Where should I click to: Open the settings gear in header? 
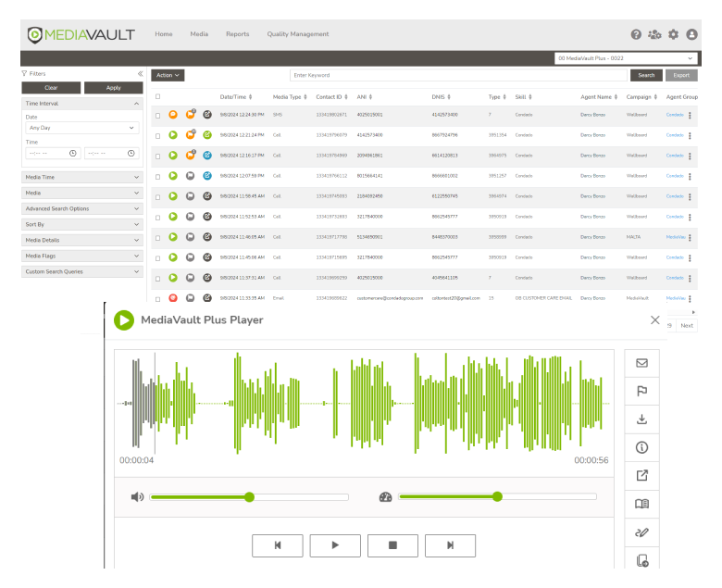point(673,34)
